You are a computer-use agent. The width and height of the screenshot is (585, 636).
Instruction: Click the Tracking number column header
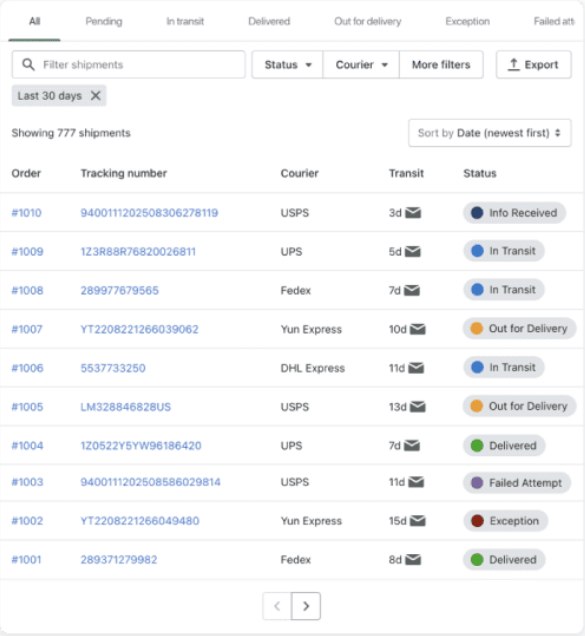pyautogui.click(x=123, y=173)
